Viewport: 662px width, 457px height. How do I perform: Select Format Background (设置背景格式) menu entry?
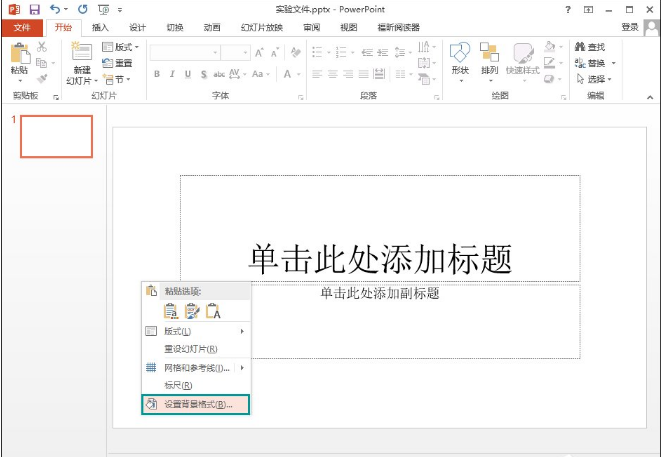[196, 405]
